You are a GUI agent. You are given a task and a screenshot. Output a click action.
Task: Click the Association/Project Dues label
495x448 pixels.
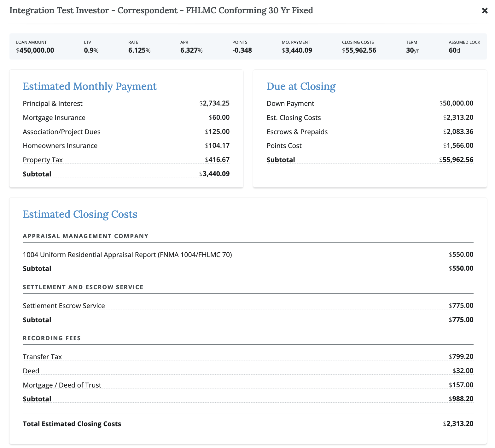click(61, 132)
